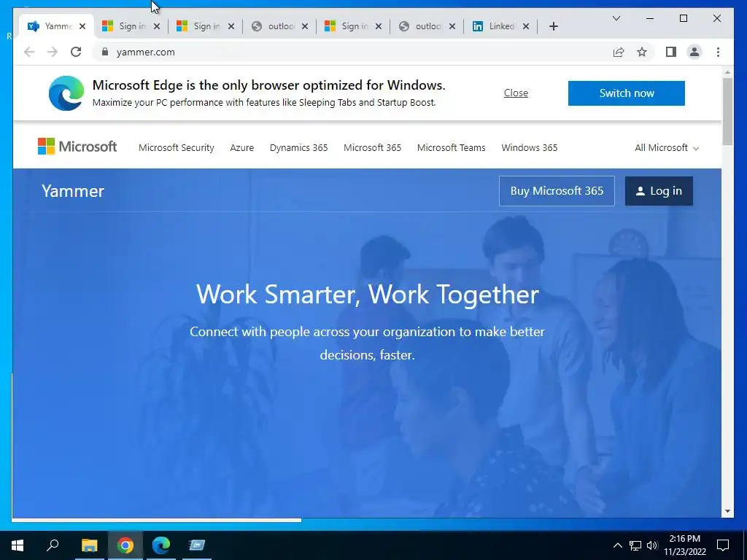Viewport: 747px width, 560px height.
Task: Switch to the Yammer tab
Action: [x=50, y=26]
